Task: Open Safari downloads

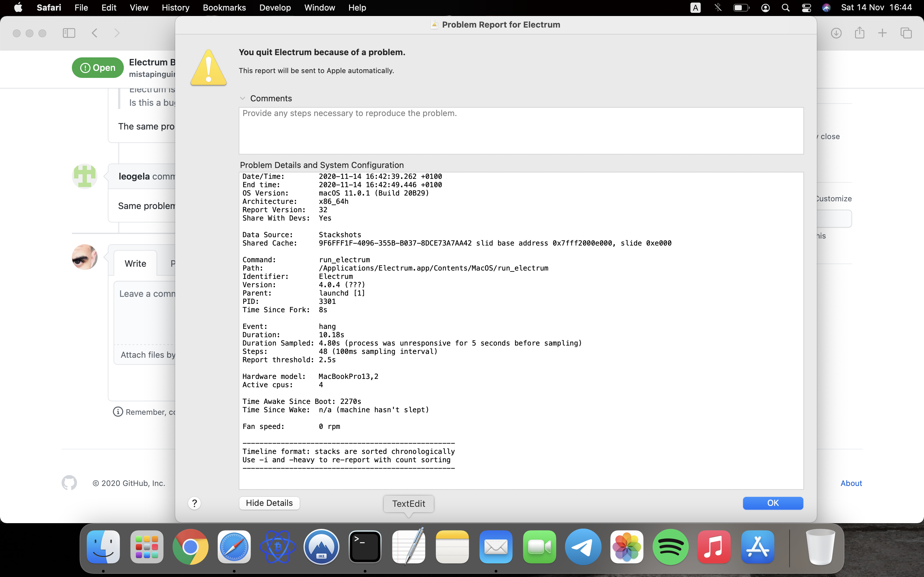Action: [x=836, y=33]
